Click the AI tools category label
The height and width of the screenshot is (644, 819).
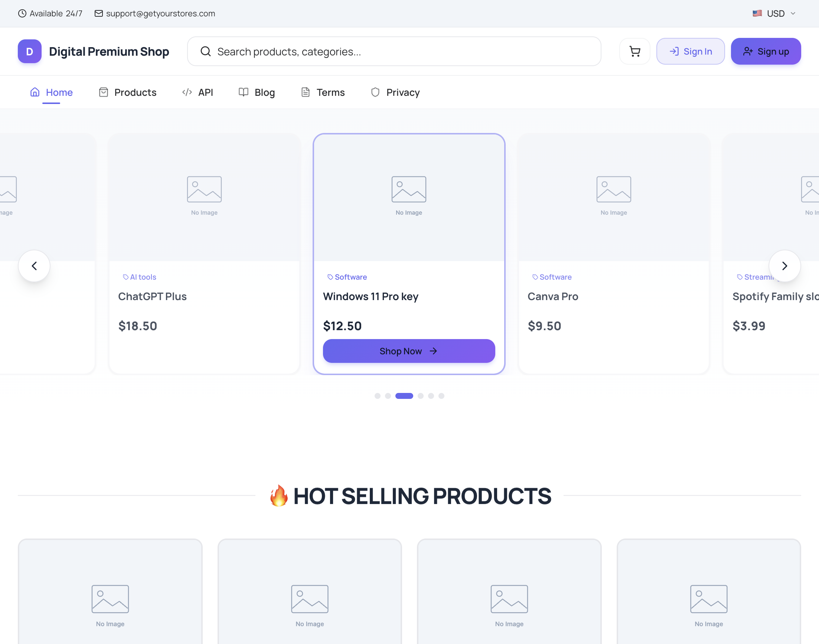coord(143,277)
